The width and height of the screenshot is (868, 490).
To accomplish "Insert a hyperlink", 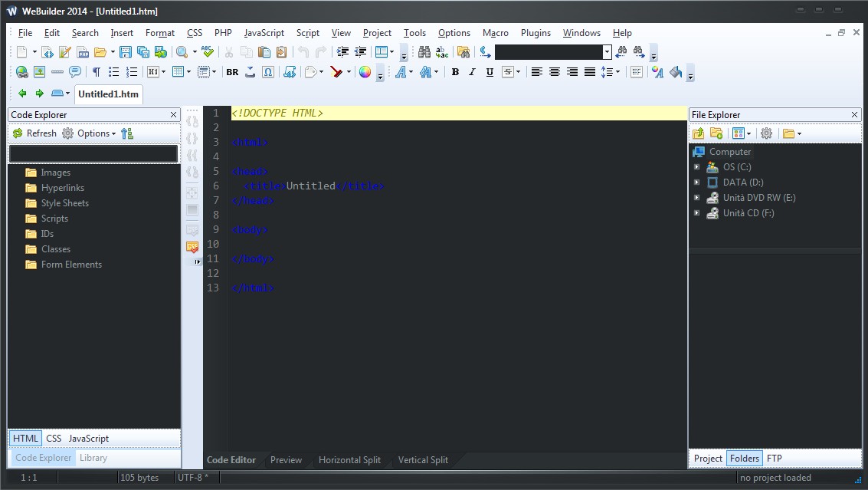I will coord(21,72).
